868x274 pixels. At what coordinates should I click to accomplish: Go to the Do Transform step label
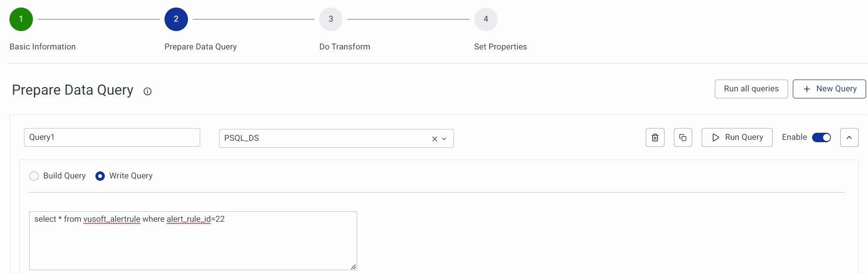tap(344, 47)
